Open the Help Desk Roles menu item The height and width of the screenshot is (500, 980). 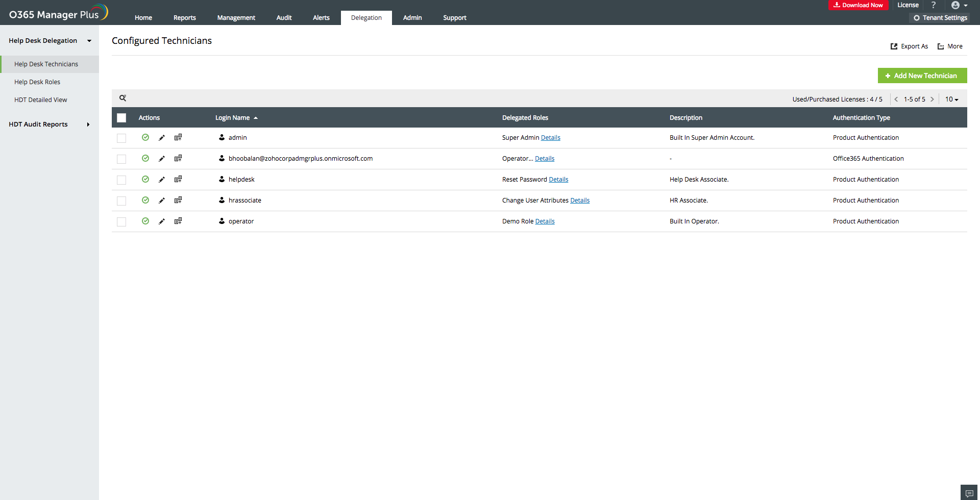(x=37, y=82)
